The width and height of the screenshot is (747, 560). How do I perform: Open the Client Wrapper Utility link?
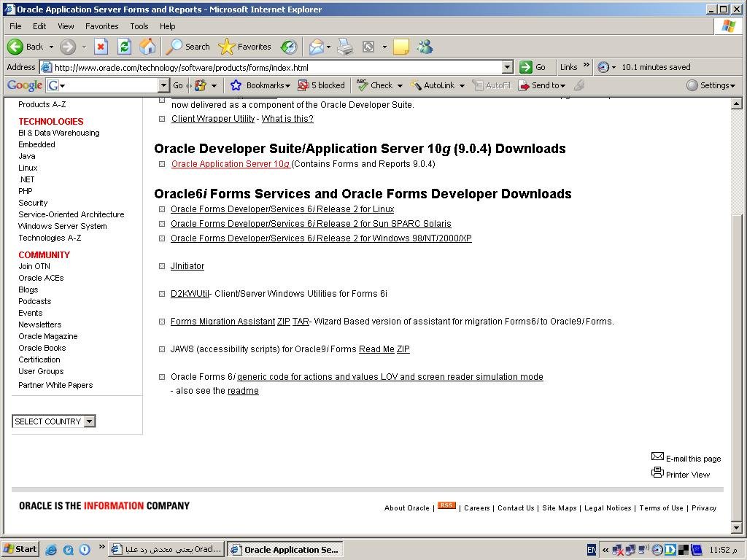pos(213,119)
